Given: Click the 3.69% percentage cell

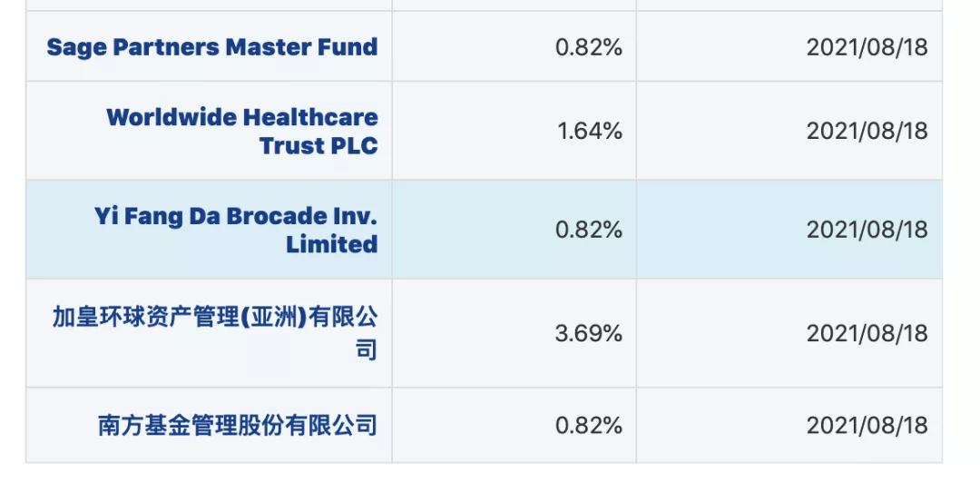Looking at the screenshot, I should (x=589, y=333).
